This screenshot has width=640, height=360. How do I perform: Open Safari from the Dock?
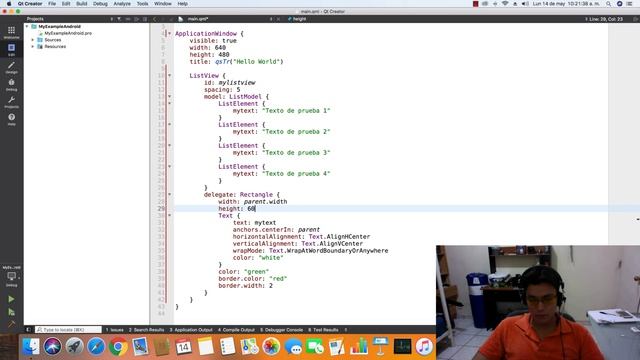click(x=96, y=347)
